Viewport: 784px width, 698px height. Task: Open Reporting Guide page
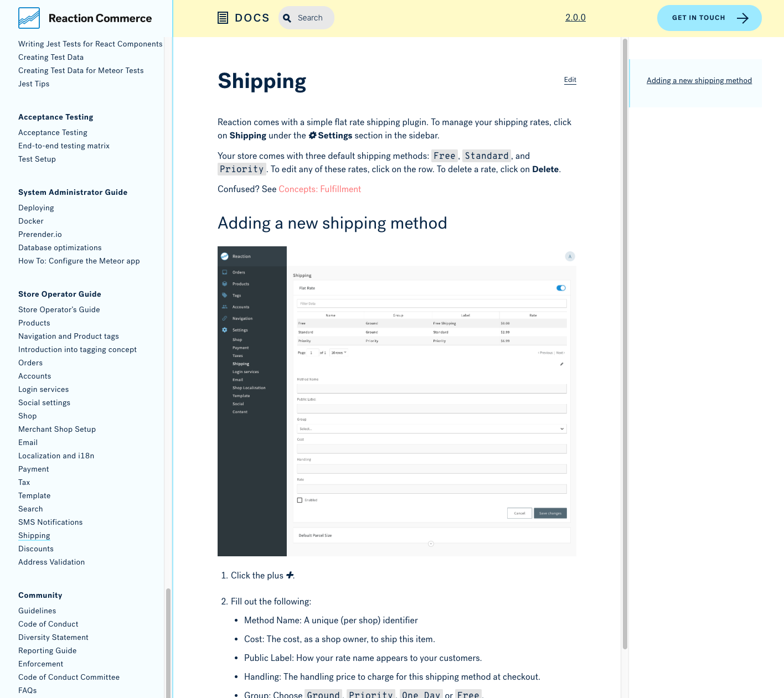point(48,651)
